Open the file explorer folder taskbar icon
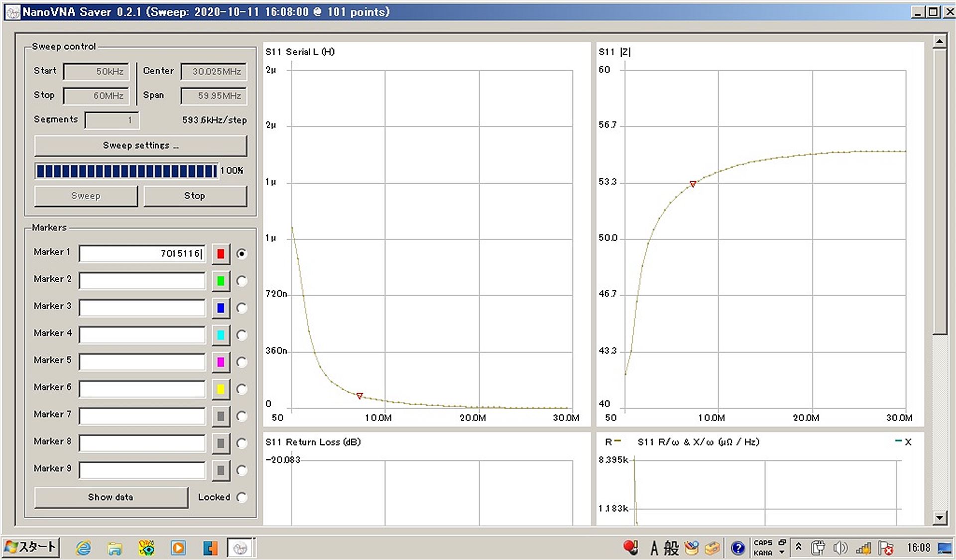Screen dimensions: 956x560 [x=115, y=549]
